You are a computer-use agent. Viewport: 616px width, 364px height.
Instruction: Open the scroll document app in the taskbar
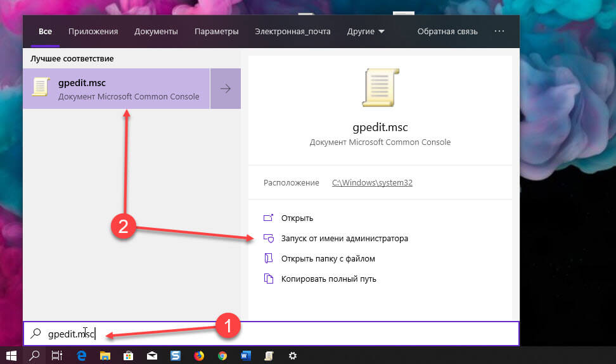click(x=269, y=356)
